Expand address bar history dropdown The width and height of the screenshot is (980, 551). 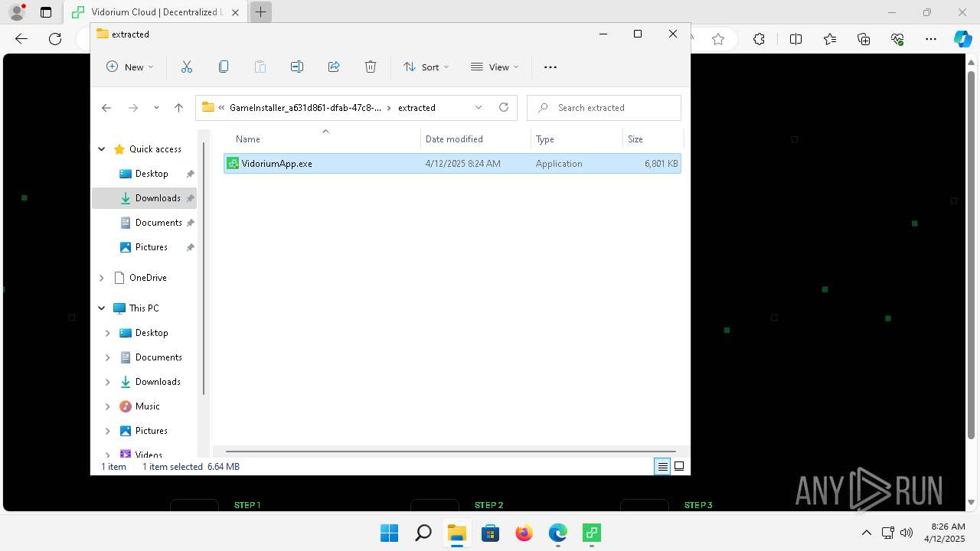pyautogui.click(x=479, y=107)
